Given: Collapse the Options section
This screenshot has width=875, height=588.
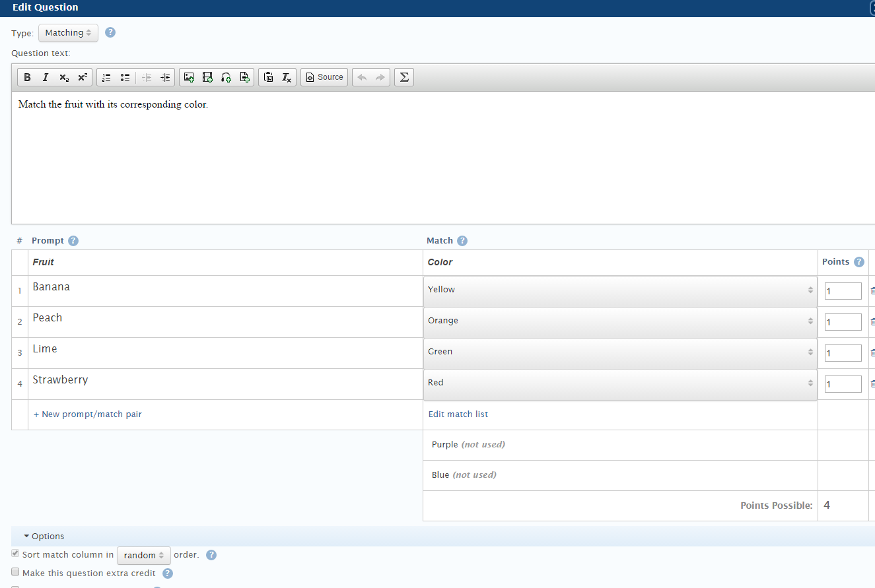Looking at the screenshot, I should [44, 537].
